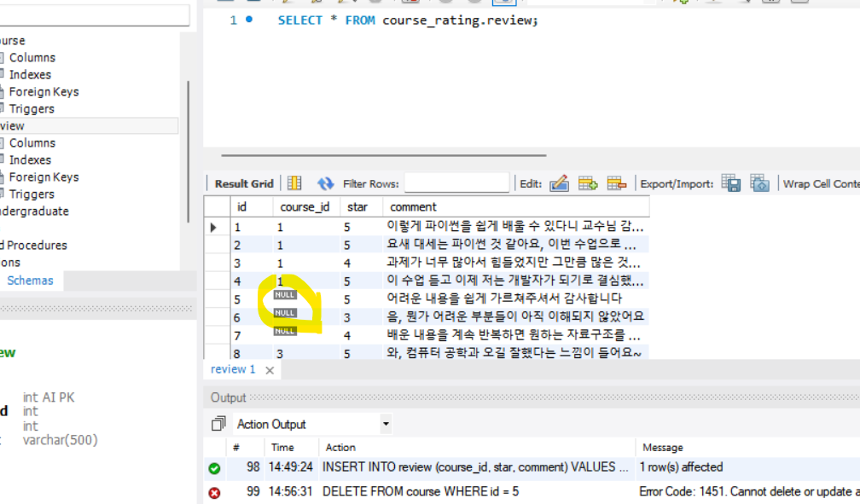Viewport: 860px width, 504px height.
Task: Toggle the result grid form editor icon
Action: 294,183
